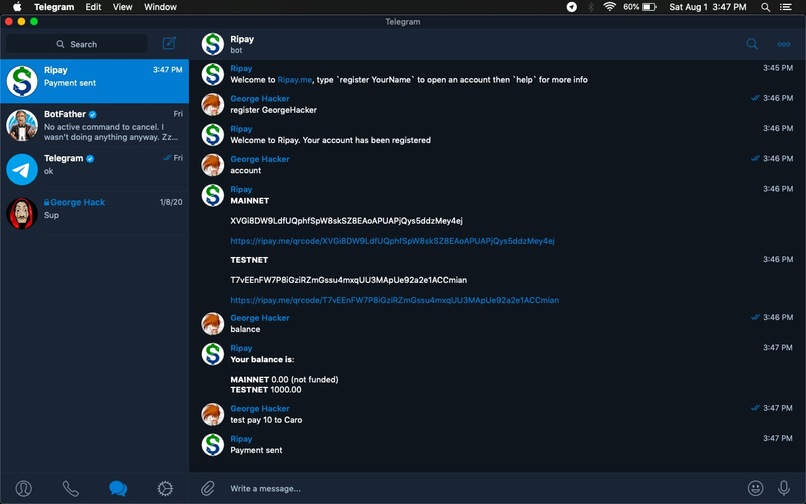Click the TESTNET address text T7vEEnFW7...

point(349,280)
